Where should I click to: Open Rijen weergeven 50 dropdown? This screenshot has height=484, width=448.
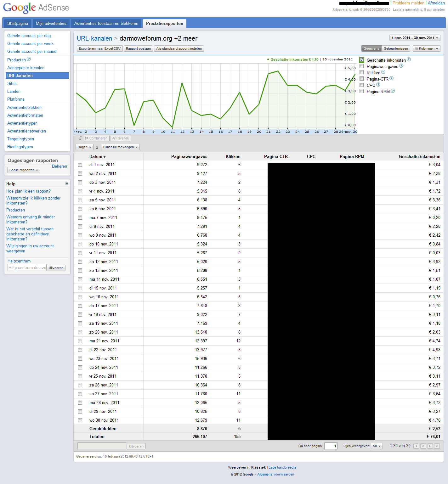(377, 446)
